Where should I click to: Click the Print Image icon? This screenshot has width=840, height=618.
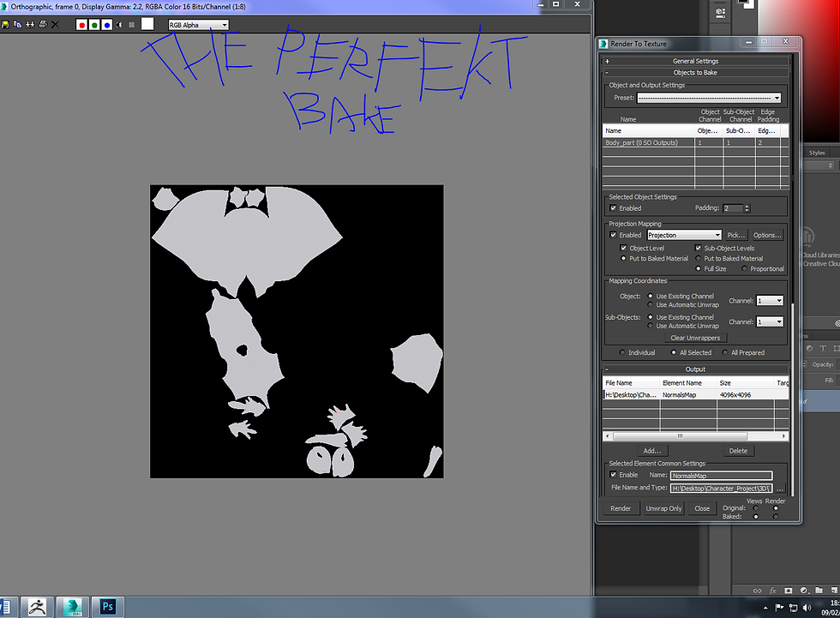click(x=43, y=25)
